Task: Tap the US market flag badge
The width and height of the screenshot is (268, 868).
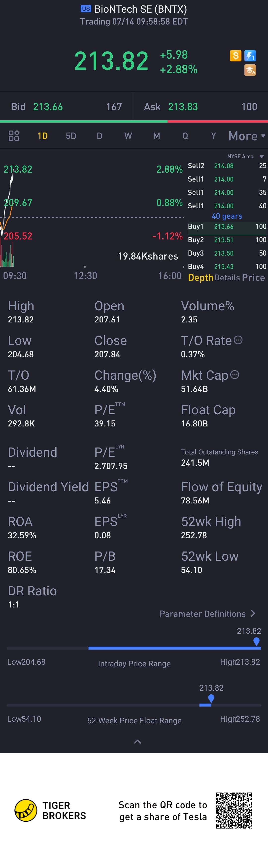Action: (86, 9)
